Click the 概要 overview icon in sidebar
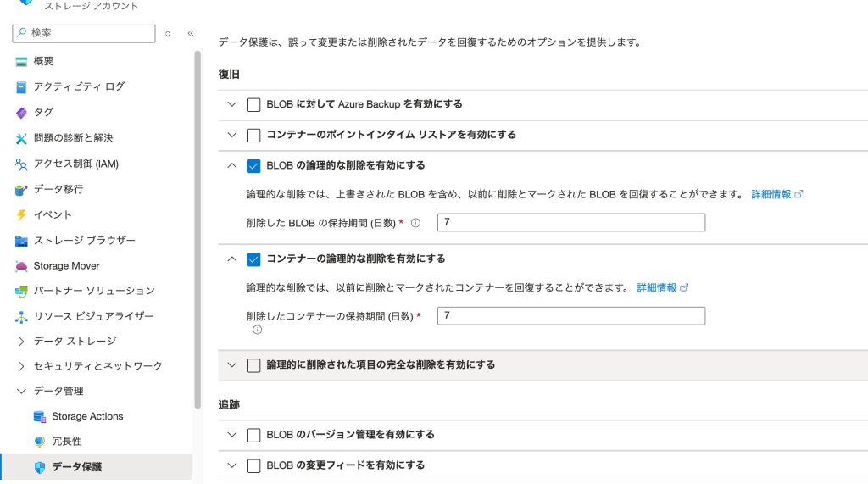This screenshot has width=868, height=484. click(21, 61)
